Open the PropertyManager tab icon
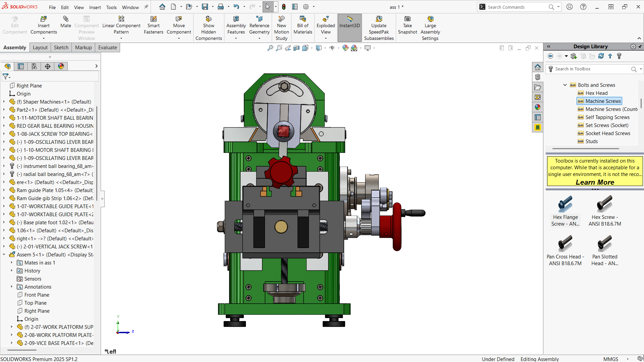This screenshot has height=362, width=644. (x=21, y=66)
